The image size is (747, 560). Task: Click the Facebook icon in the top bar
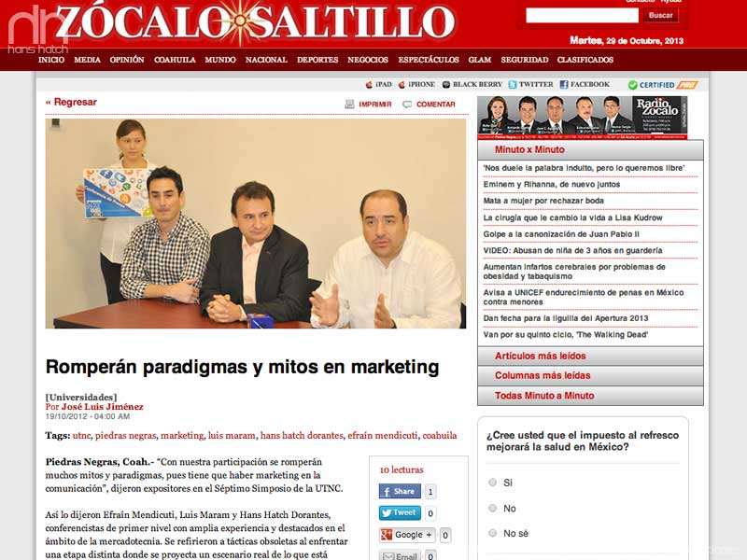(564, 85)
